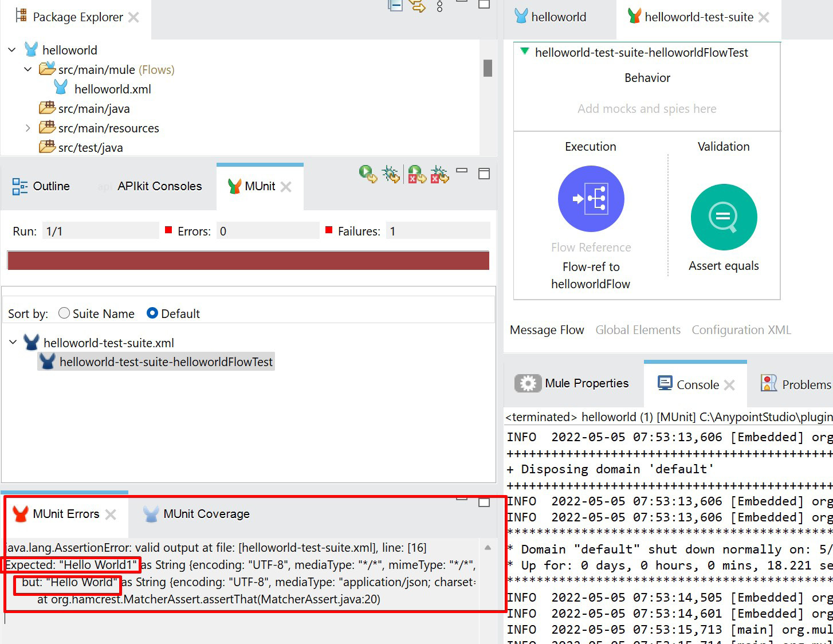Click 'at org.hamcrest.MatcherAssert.assertThat' stack line
833x644 pixels.
click(x=209, y=599)
